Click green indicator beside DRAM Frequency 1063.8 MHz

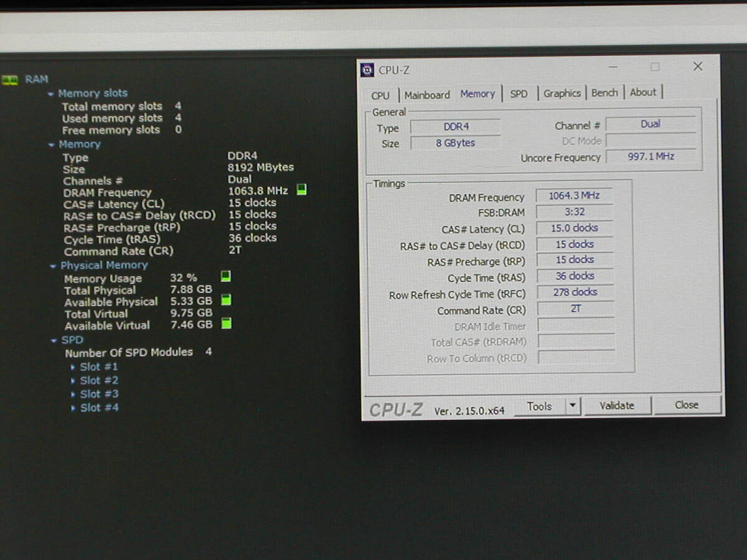point(302,190)
